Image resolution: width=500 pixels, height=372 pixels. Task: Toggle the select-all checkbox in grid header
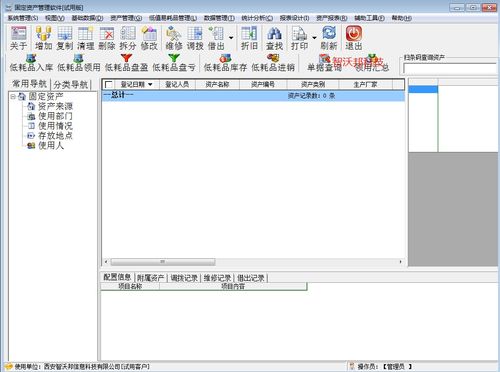point(108,85)
